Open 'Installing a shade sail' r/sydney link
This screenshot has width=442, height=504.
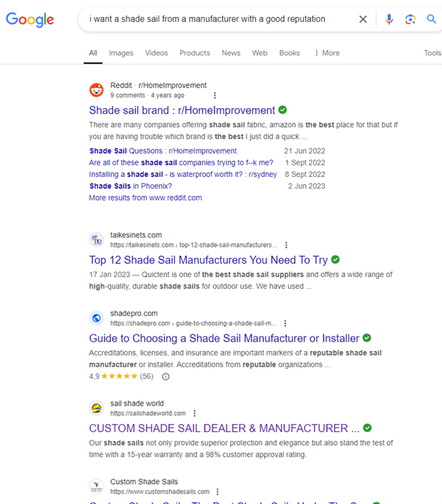coord(183,174)
